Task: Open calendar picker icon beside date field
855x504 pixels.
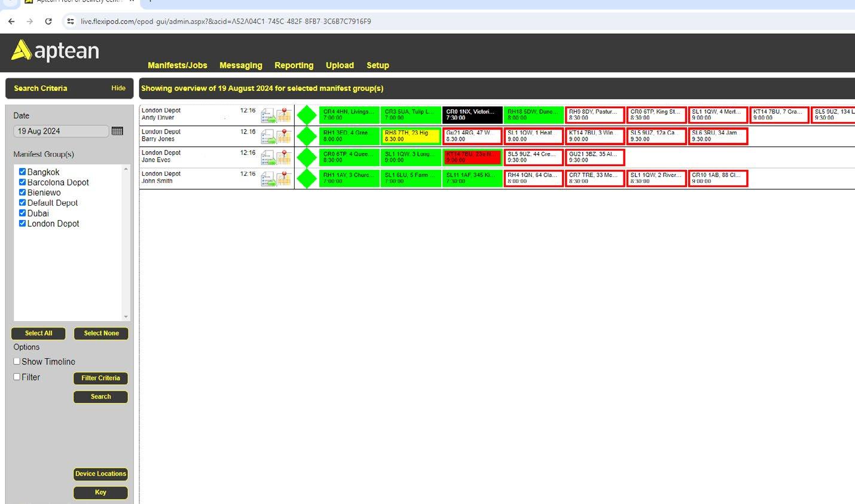Action: tap(117, 131)
